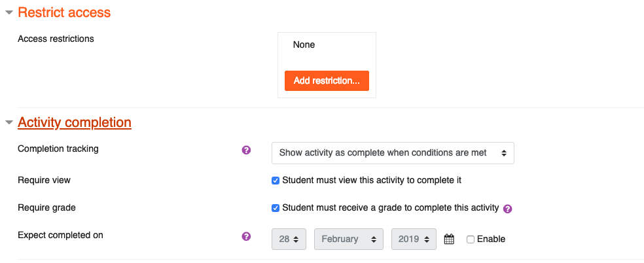This screenshot has height=263, width=644.
Task: Tick the Enable checkbox for expected date
Action: [x=471, y=239]
